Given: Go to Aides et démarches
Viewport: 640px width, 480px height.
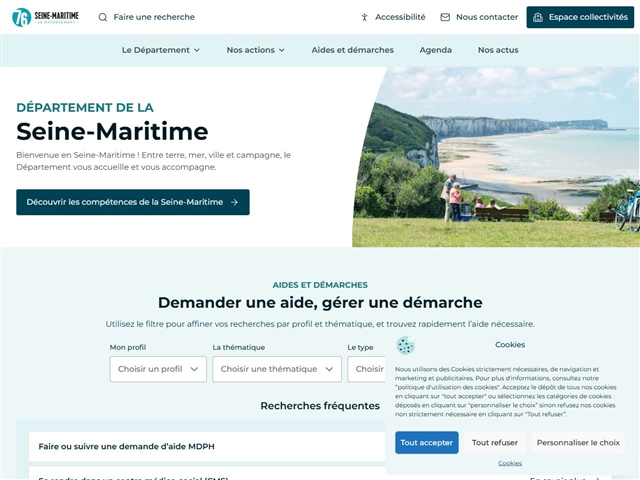Looking at the screenshot, I should pos(353,50).
